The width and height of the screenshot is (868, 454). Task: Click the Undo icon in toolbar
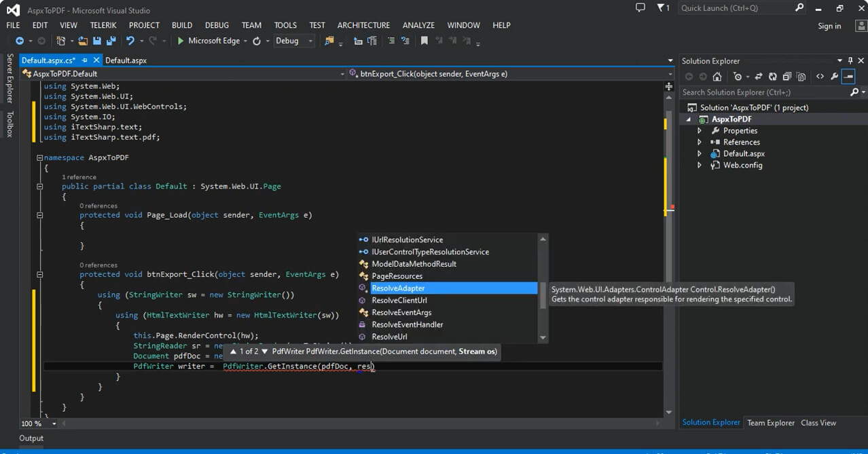(x=130, y=41)
